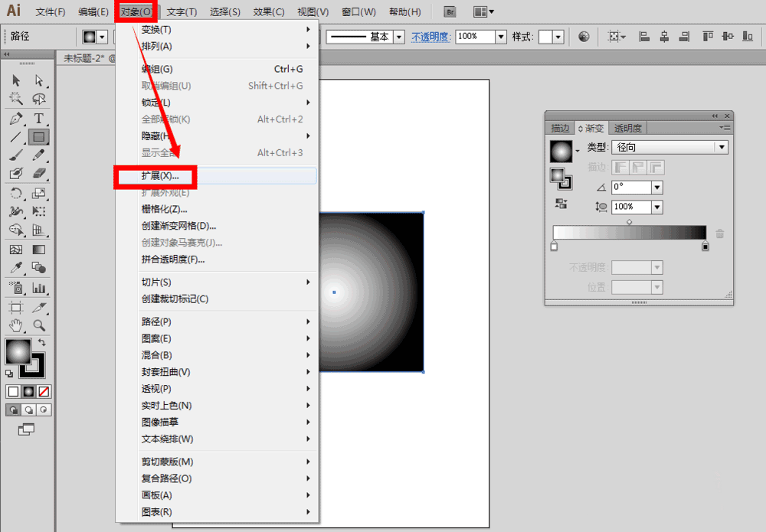This screenshot has width=766, height=532.
Task: Click the gradient angle input field
Action: coord(631,188)
